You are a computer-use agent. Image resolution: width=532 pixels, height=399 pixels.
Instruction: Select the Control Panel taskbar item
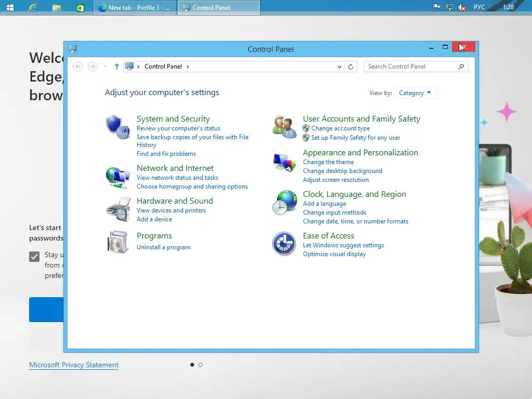pos(219,7)
